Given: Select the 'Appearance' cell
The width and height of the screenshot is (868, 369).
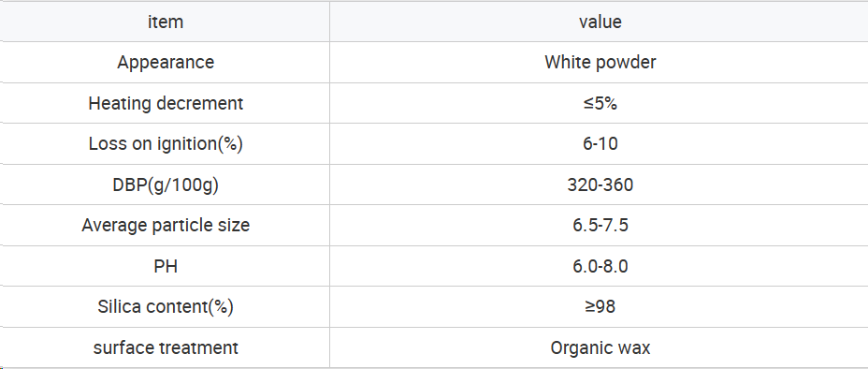Looking at the screenshot, I should click(x=165, y=62).
